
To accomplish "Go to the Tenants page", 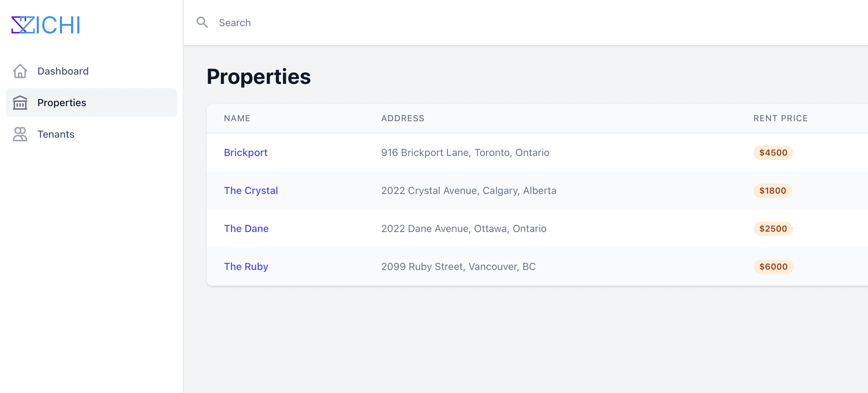I will (56, 134).
